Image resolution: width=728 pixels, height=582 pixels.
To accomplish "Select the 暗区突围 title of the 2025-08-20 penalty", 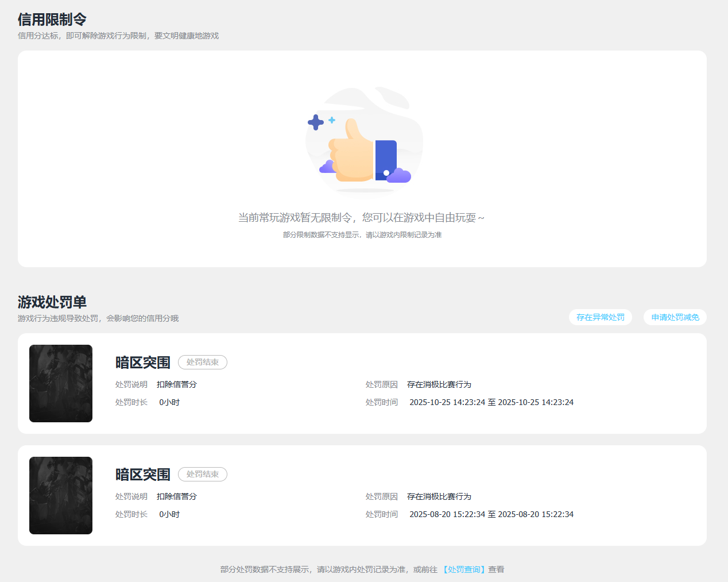I will point(143,475).
